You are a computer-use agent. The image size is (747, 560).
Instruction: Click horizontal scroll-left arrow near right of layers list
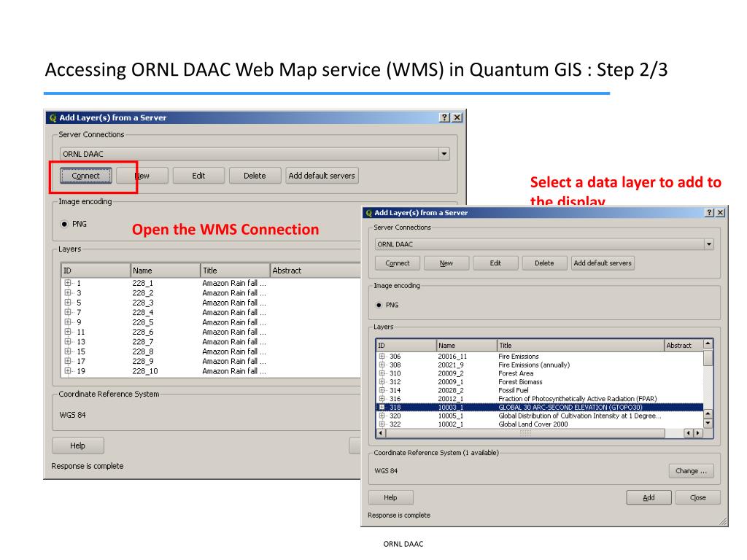(x=689, y=433)
